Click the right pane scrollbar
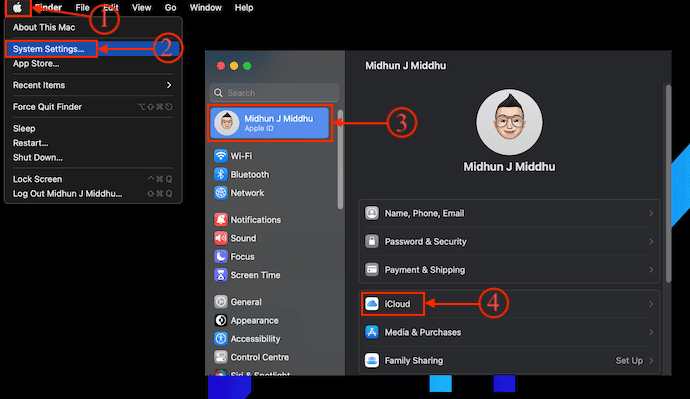The width and height of the screenshot is (690, 399). click(x=668, y=184)
